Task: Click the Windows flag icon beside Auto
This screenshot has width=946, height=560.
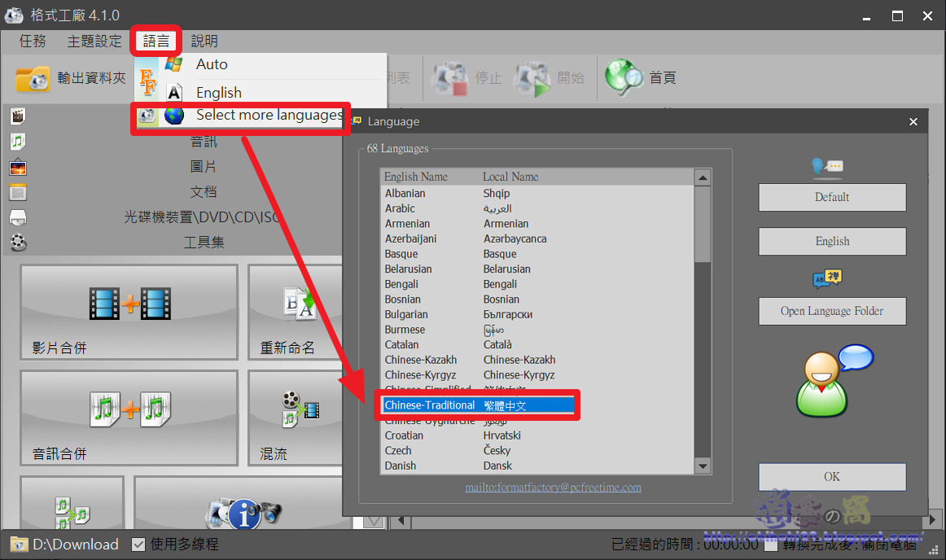Action: click(x=173, y=64)
